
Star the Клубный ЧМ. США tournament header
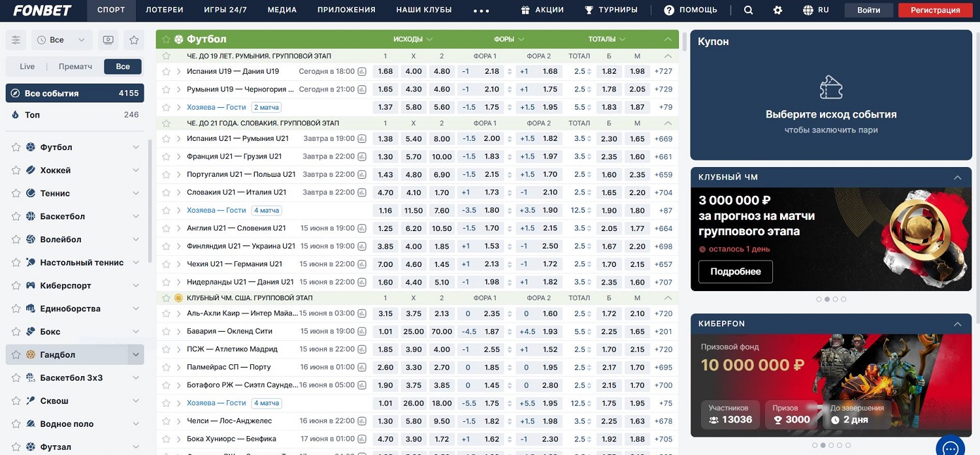pos(166,298)
